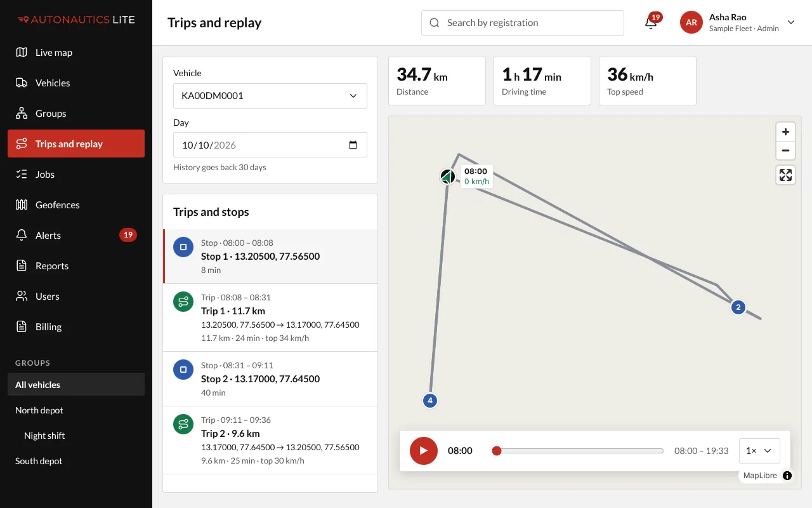
Task: Select the All vehicles group
Action: (x=76, y=385)
